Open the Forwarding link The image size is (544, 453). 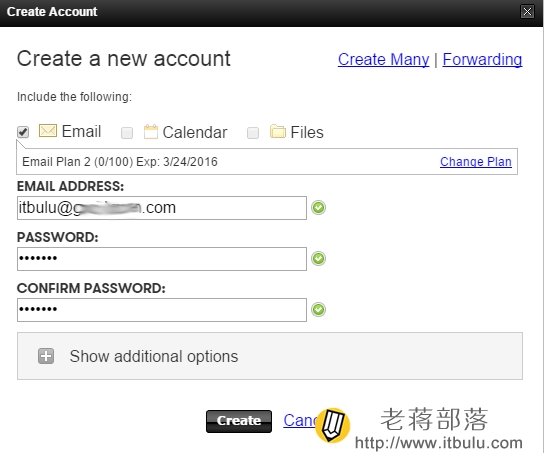click(482, 59)
